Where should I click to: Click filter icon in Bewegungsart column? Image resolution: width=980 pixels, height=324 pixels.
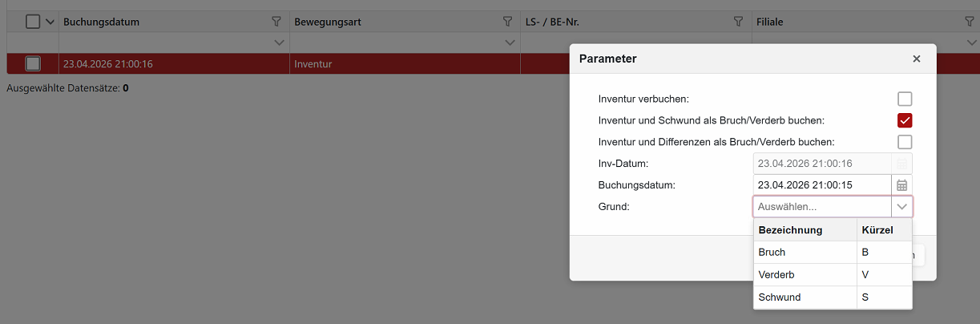click(x=507, y=22)
